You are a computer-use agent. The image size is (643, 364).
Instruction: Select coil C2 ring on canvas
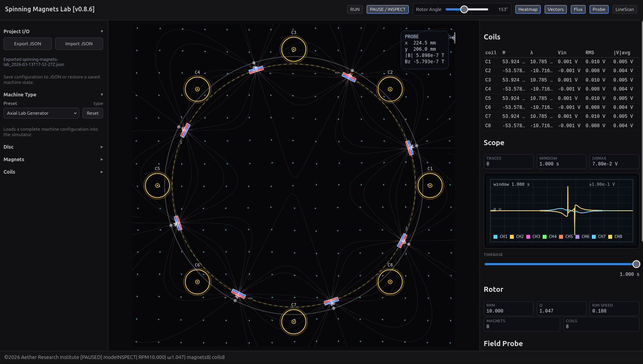tap(390, 89)
